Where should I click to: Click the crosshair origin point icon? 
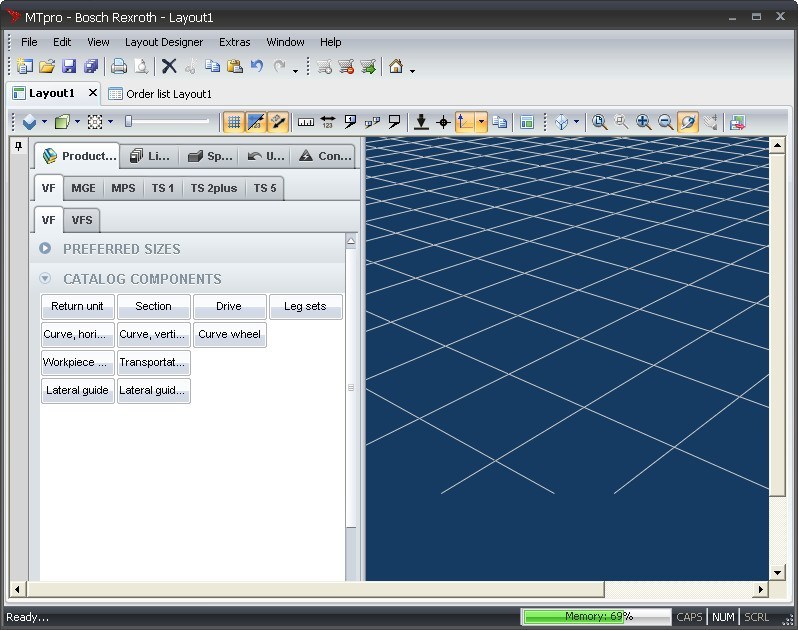click(443, 122)
